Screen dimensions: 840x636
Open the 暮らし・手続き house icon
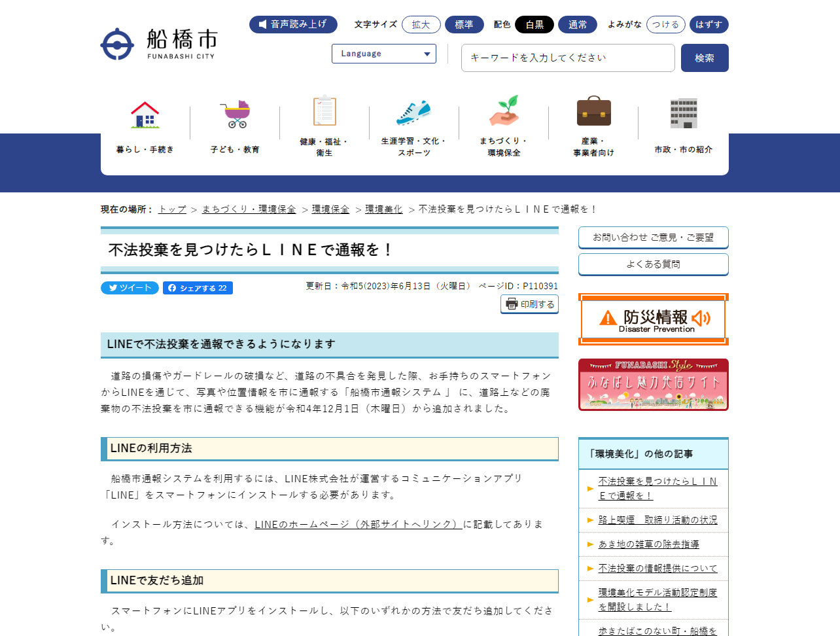coord(145,115)
